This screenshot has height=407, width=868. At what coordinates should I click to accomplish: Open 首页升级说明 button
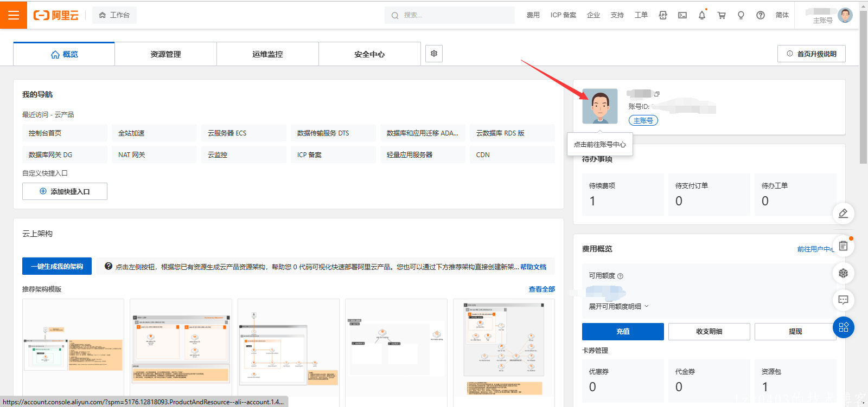[812, 54]
